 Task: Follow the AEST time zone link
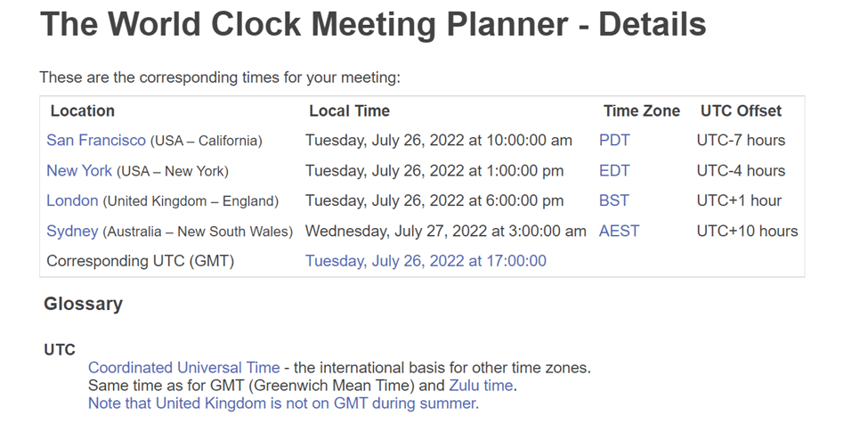point(619,232)
